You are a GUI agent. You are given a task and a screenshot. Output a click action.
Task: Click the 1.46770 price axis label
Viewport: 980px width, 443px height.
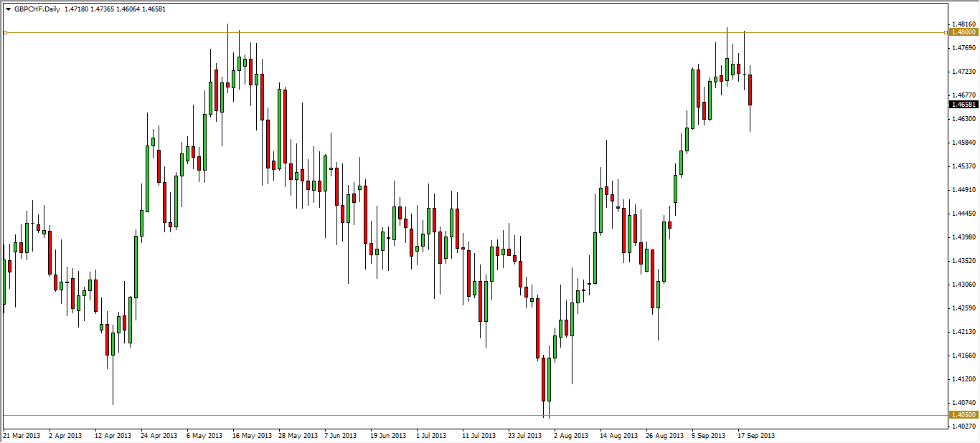pyautogui.click(x=963, y=95)
